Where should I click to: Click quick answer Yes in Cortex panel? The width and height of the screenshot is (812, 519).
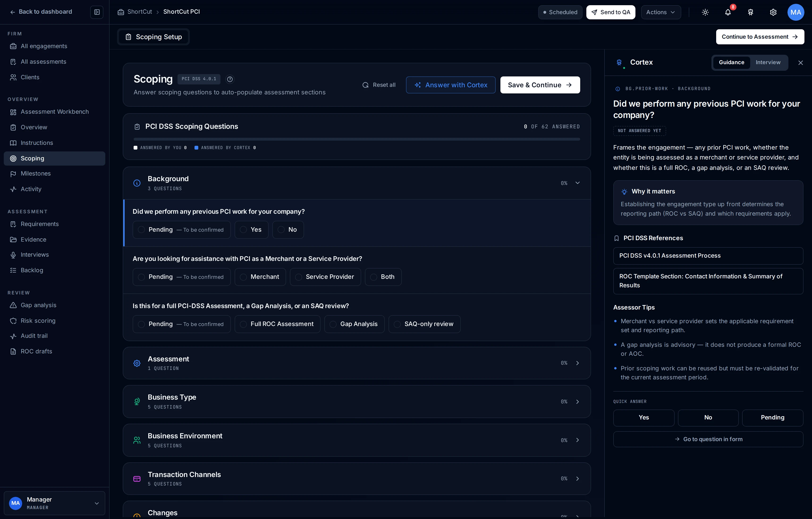pos(643,418)
